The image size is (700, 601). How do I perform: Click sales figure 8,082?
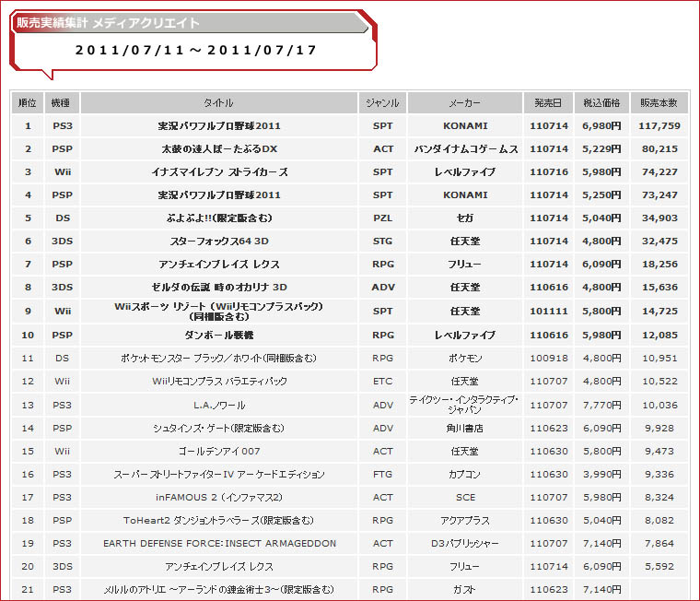click(x=659, y=521)
